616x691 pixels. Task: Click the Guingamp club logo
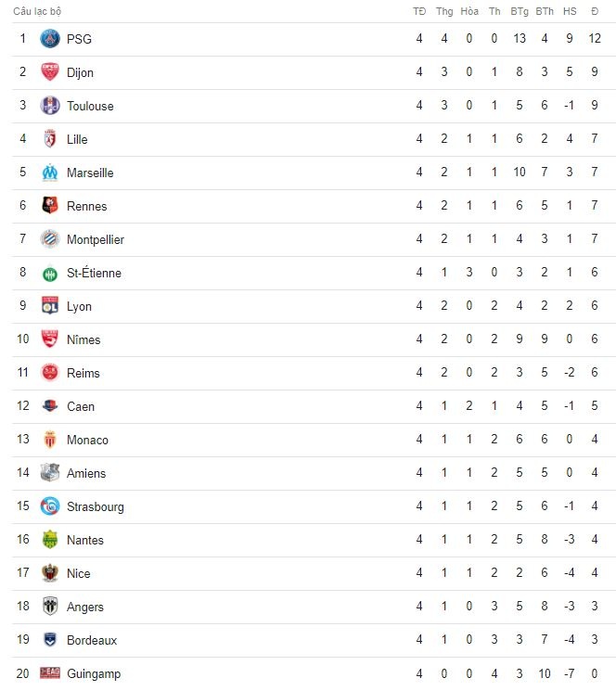click(x=50, y=673)
